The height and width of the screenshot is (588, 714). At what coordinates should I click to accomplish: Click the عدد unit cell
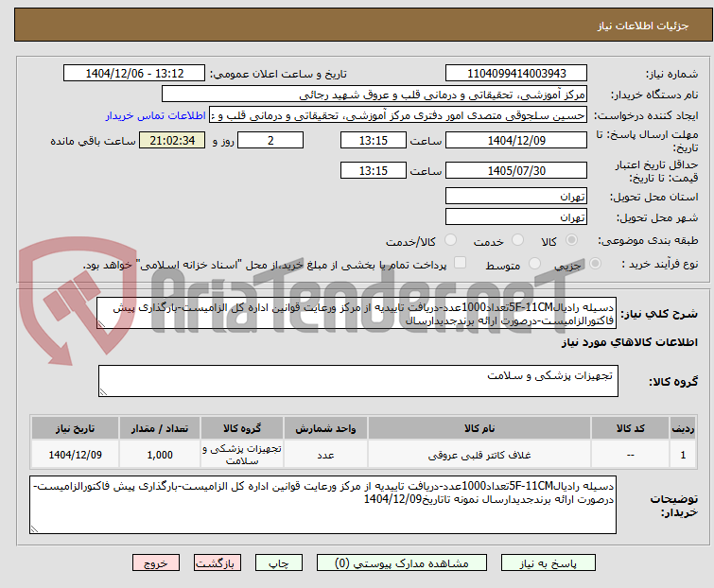pos(325,454)
